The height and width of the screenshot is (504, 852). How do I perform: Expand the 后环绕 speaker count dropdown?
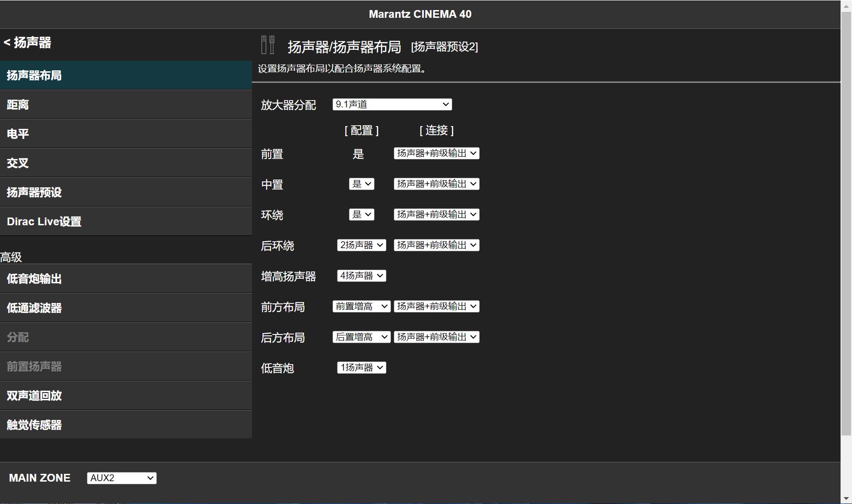[x=361, y=245]
